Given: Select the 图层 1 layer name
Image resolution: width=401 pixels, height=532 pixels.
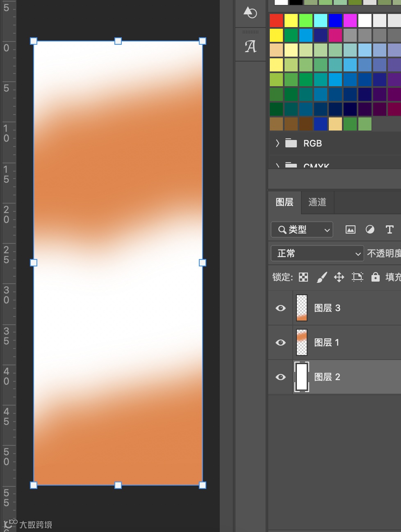Looking at the screenshot, I should coord(327,343).
